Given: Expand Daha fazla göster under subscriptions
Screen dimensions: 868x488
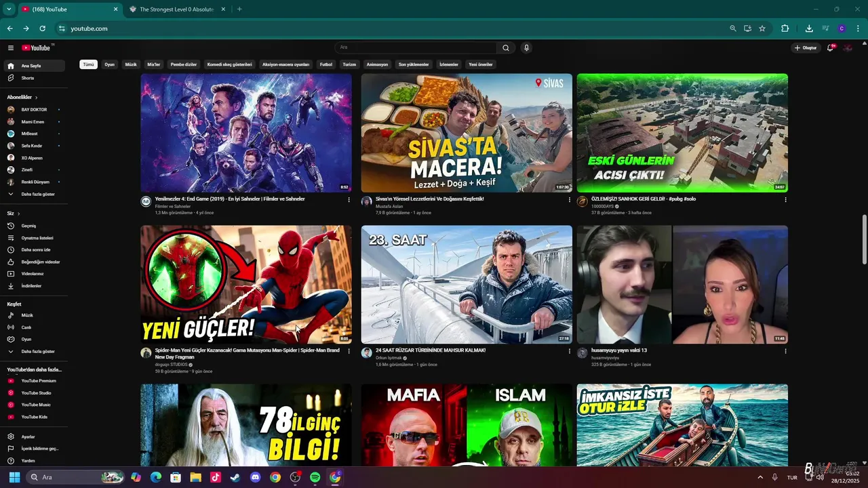Looking at the screenshot, I should (x=35, y=194).
